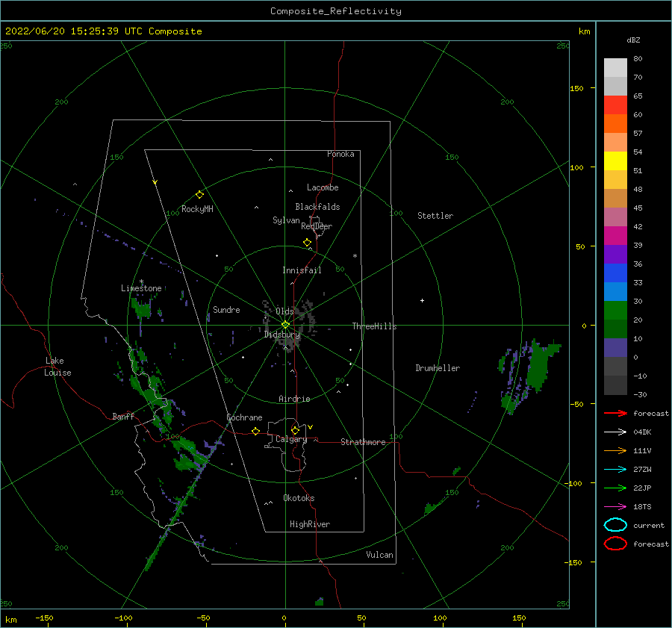Click the white plus marker near Drumheller
Image resolution: width=672 pixels, height=628 pixels.
click(422, 300)
